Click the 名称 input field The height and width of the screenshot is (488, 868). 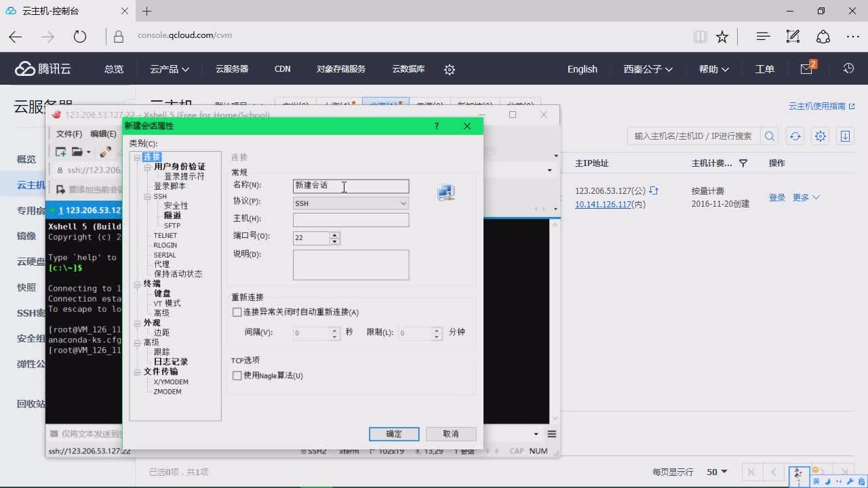(351, 186)
